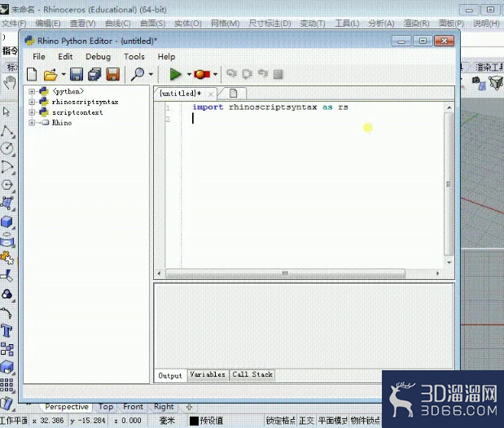Click the red breakpoint icon

click(201, 75)
